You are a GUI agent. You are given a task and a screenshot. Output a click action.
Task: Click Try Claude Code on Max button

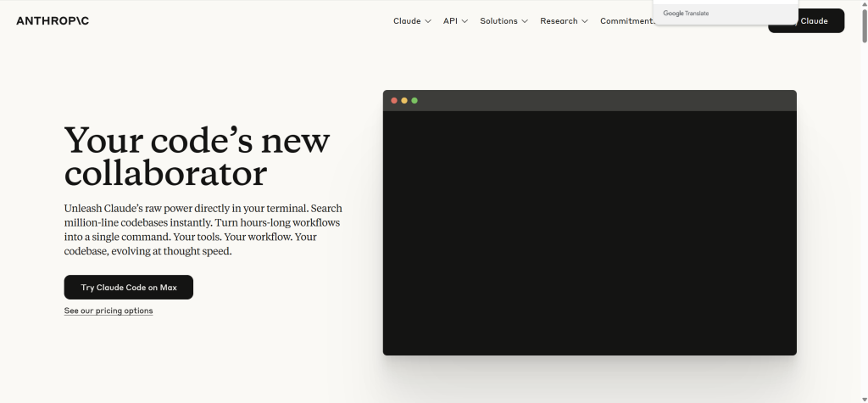pyautogui.click(x=129, y=287)
